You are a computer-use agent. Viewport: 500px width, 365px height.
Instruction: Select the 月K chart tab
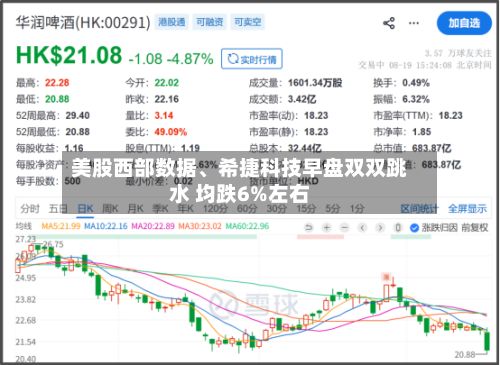(x=135, y=209)
